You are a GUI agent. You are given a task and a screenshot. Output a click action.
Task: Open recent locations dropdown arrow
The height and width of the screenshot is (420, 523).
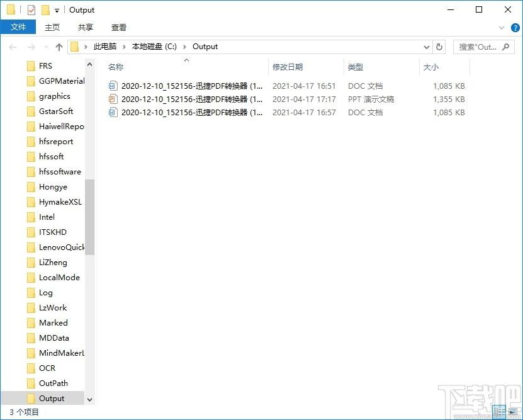(x=46, y=47)
